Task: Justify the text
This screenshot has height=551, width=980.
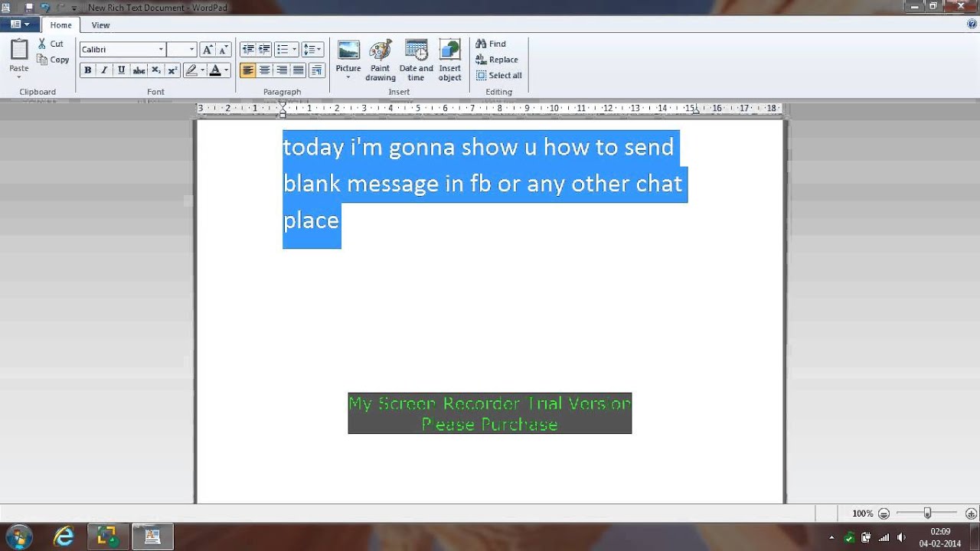Action: point(299,70)
